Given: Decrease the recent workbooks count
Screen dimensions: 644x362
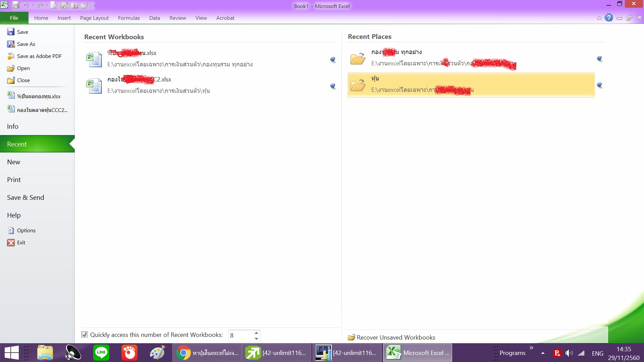Looking at the screenshot, I should (x=257, y=339).
